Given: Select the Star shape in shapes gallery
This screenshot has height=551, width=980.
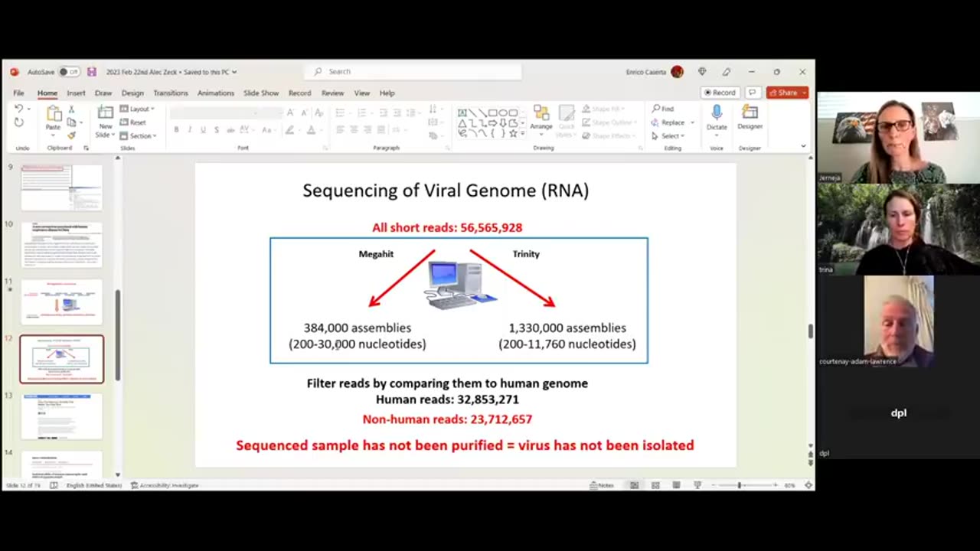Looking at the screenshot, I should (513, 133).
